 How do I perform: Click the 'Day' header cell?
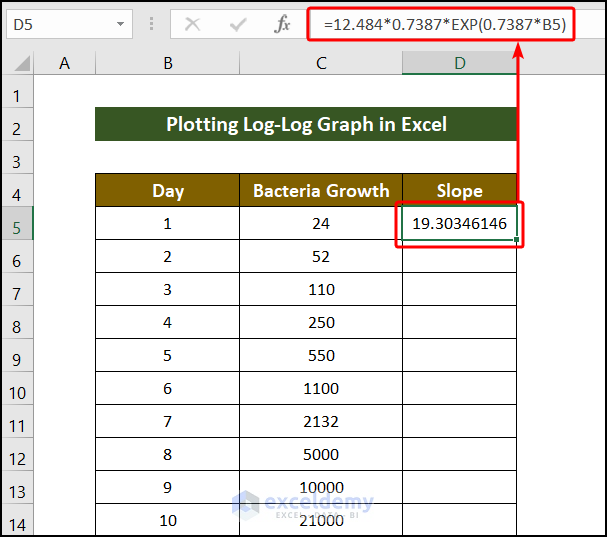167,191
